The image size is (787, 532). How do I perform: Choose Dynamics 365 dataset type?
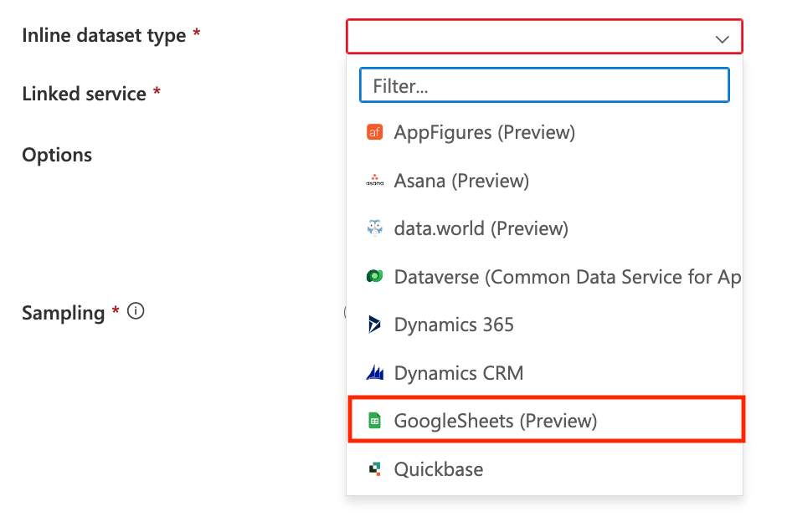click(544, 325)
